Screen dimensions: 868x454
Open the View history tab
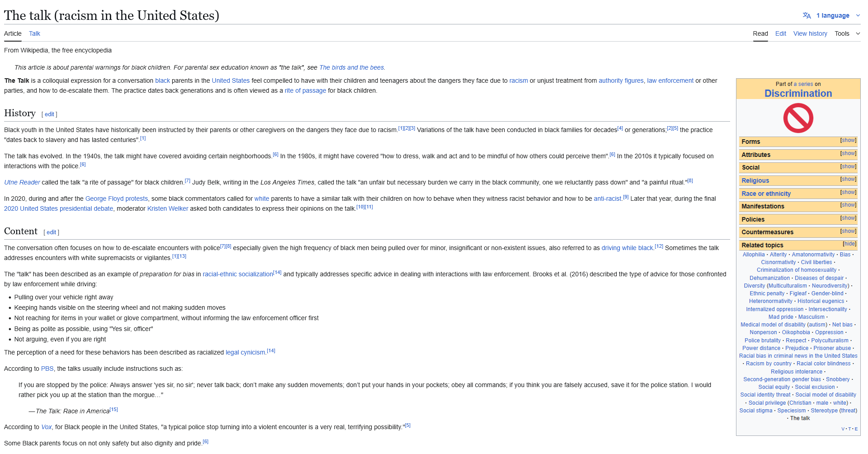[x=810, y=33]
